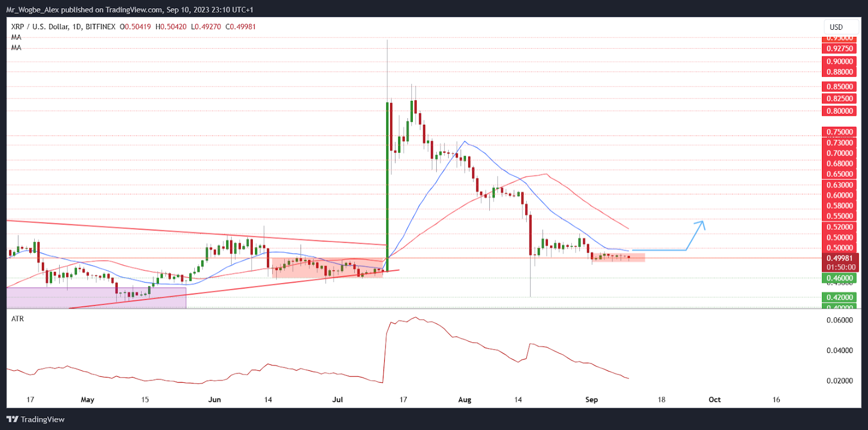Open the USD currency selector

(837, 27)
